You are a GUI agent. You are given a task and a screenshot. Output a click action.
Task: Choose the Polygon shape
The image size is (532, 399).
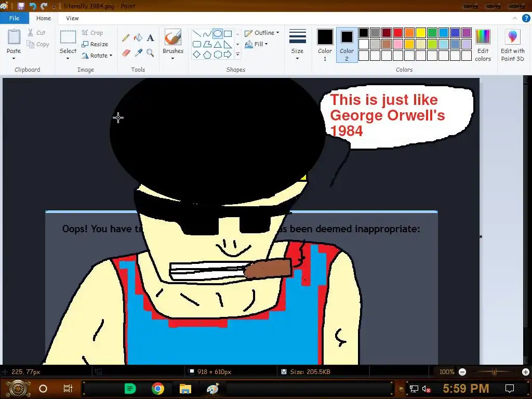point(207,44)
